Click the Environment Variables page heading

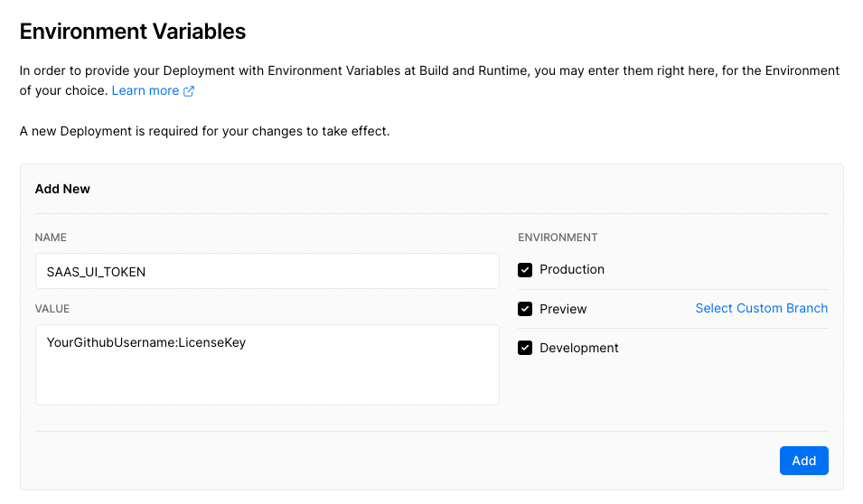coord(133,32)
